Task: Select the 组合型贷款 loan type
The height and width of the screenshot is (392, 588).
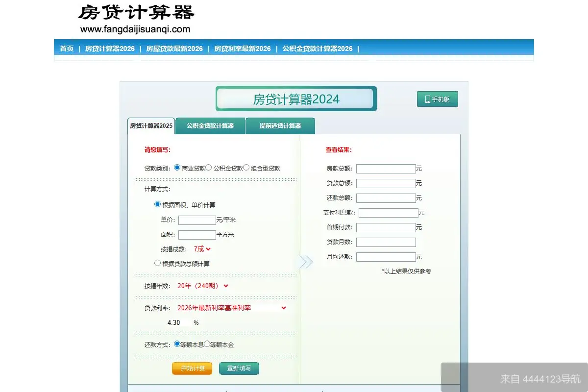Action: pyautogui.click(x=246, y=167)
